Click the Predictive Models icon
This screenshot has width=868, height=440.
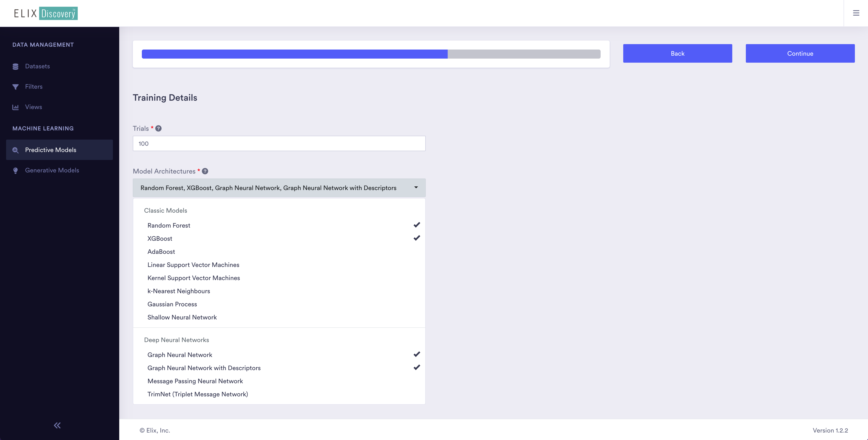point(15,150)
